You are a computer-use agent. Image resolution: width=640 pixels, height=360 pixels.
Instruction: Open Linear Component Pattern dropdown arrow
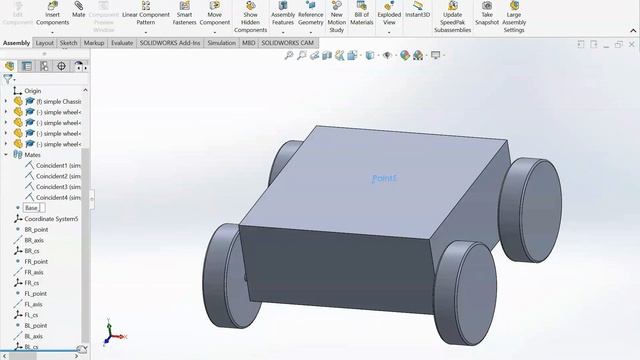click(x=146, y=32)
